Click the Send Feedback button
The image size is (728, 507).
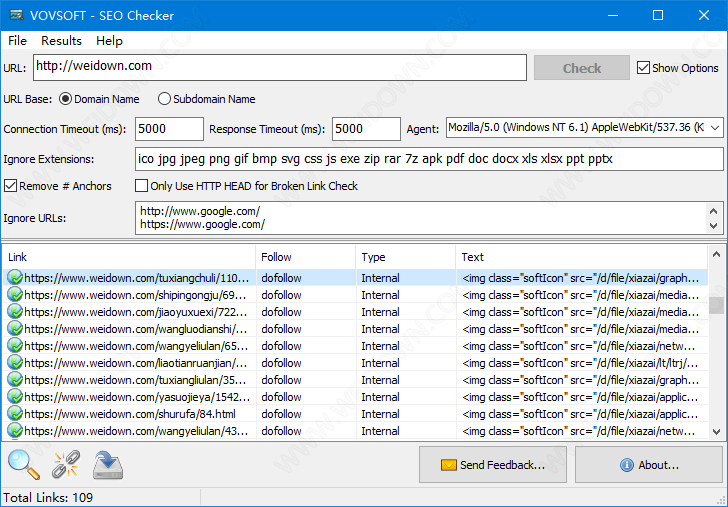pyautogui.click(x=493, y=465)
